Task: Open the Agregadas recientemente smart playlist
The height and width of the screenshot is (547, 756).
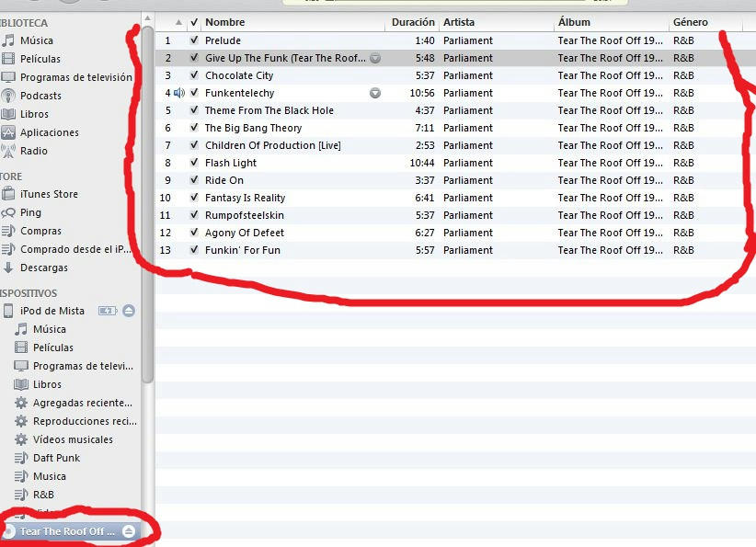Action: [82, 403]
